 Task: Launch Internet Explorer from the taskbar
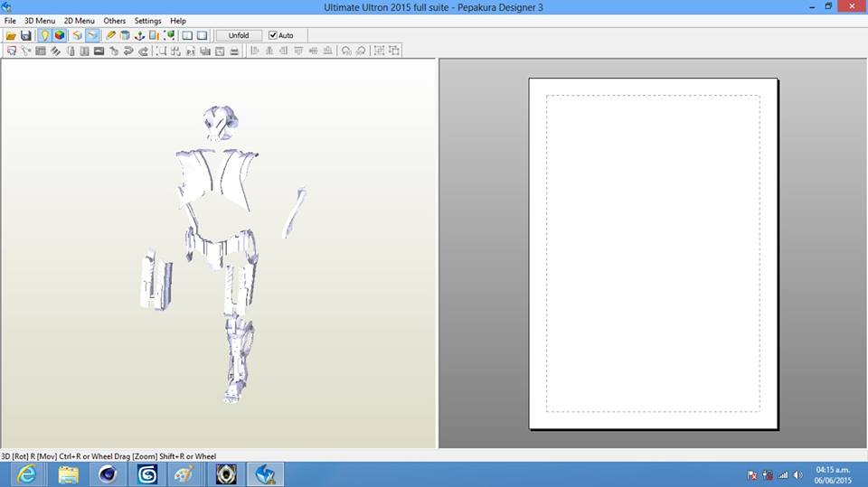(x=26, y=475)
